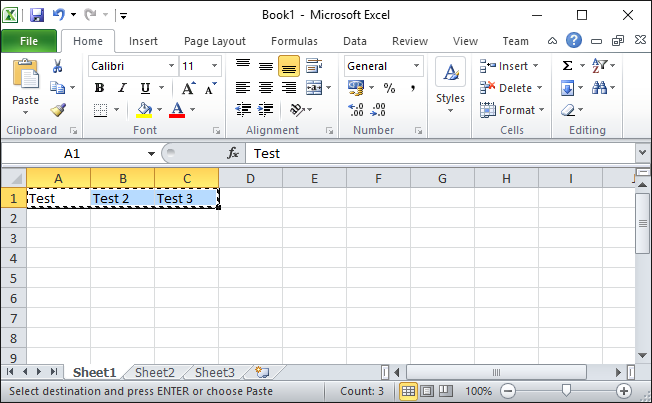Image resolution: width=652 pixels, height=403 pixels.
Task: Activate the Format Painter brush
Action: [x=58, y=110]
